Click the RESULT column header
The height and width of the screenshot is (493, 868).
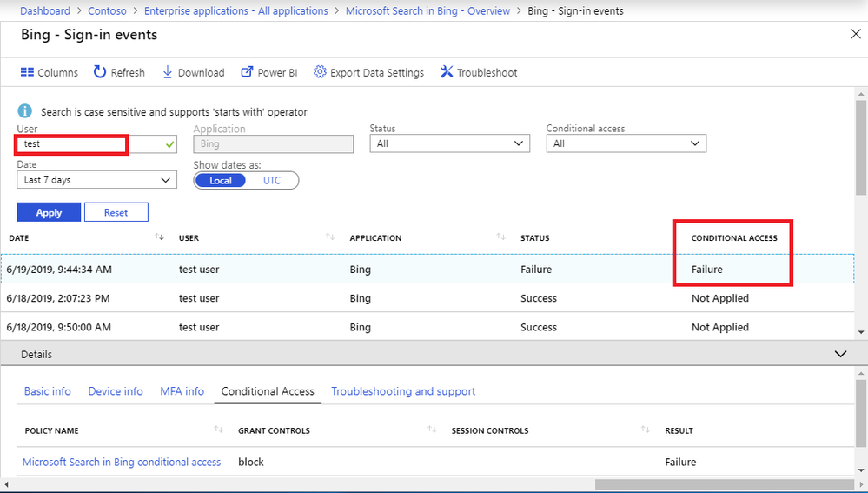click(679, 430)
